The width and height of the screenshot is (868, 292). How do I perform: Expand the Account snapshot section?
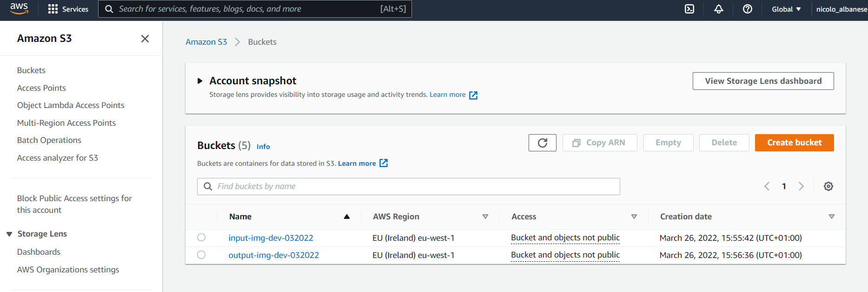(200, 81)
